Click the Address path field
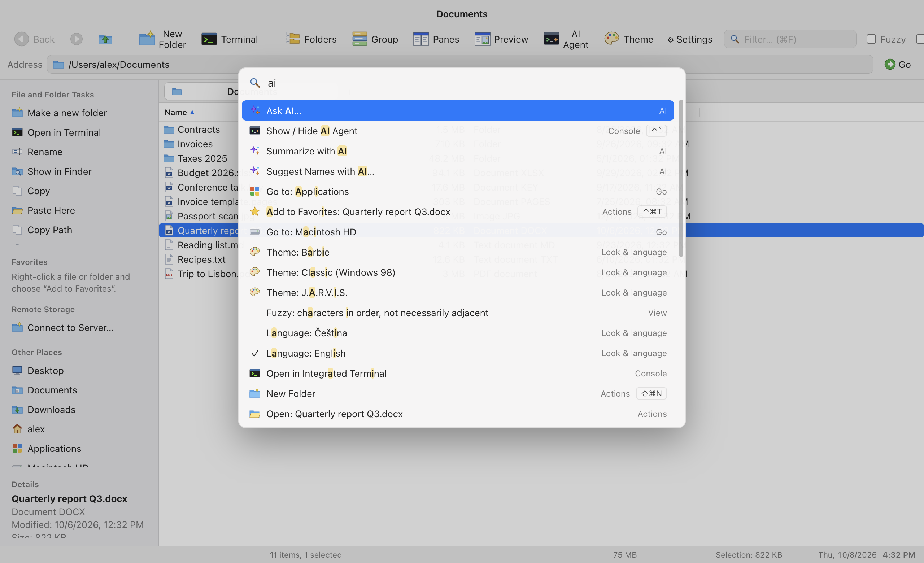The height and width of the screenshot is (563, 924). [x=460, y=65]
